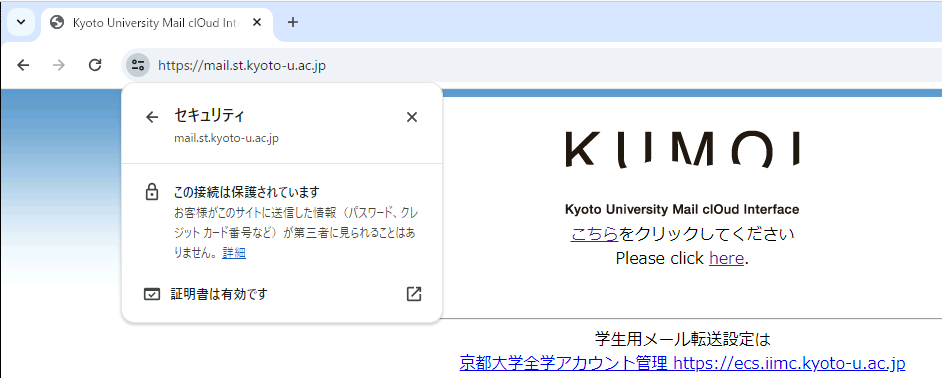Close the セキュリティ popup
The height and width of the screenshot is (378, 942).
coord(412,117)
